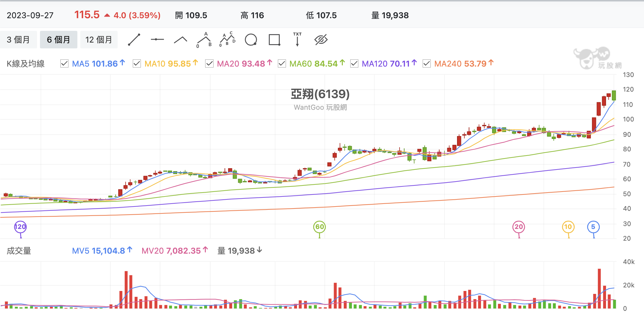The width and height of the screenshot is (644, 315).
Task: Click the date 2023-09-27
Action: click(x=30, y=15)
